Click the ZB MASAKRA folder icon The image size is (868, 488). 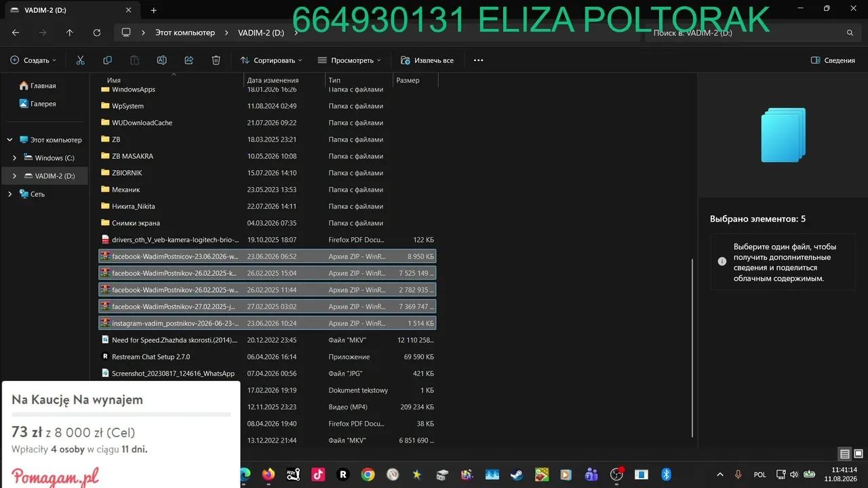[x=105, y=156]
